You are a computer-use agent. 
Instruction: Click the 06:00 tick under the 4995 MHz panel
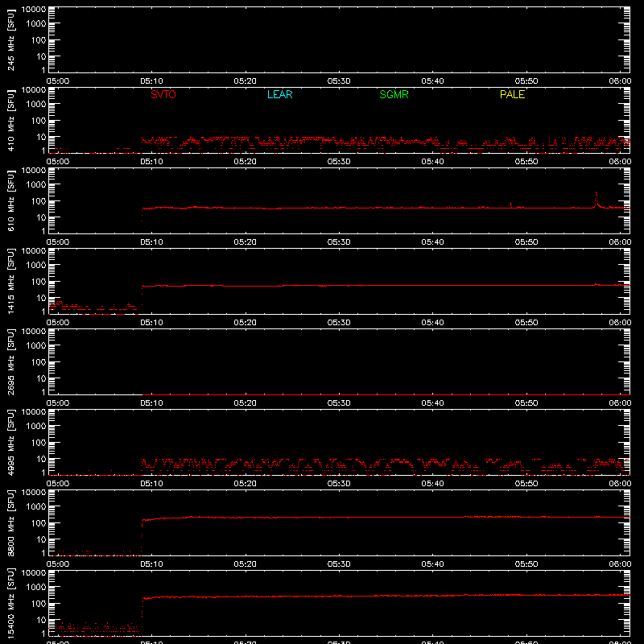[620, 484]
